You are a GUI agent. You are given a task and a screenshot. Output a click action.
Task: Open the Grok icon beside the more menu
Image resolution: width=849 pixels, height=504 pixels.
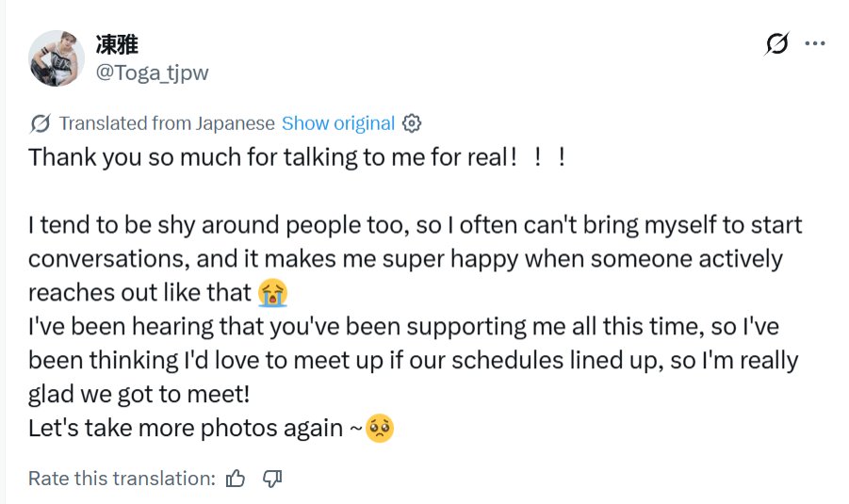coord(777,43)
